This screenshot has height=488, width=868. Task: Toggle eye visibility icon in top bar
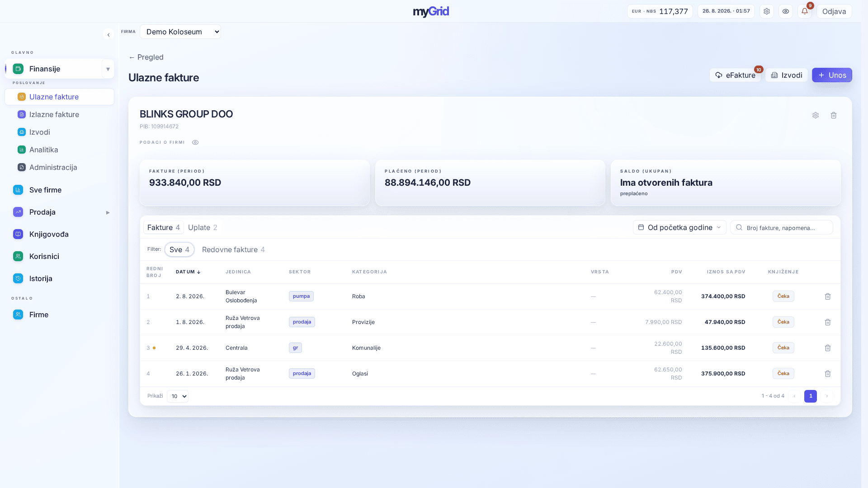coord(786,11)
